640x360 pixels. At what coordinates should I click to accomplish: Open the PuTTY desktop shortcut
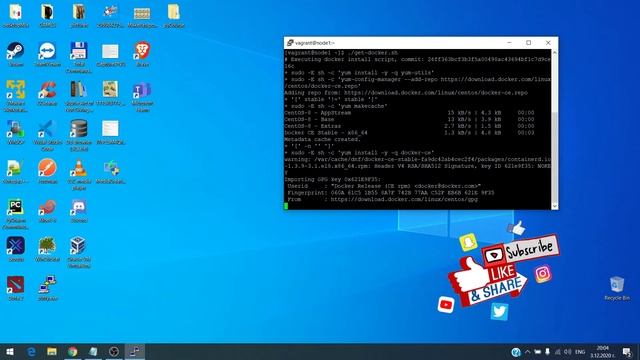click(47, 288)
